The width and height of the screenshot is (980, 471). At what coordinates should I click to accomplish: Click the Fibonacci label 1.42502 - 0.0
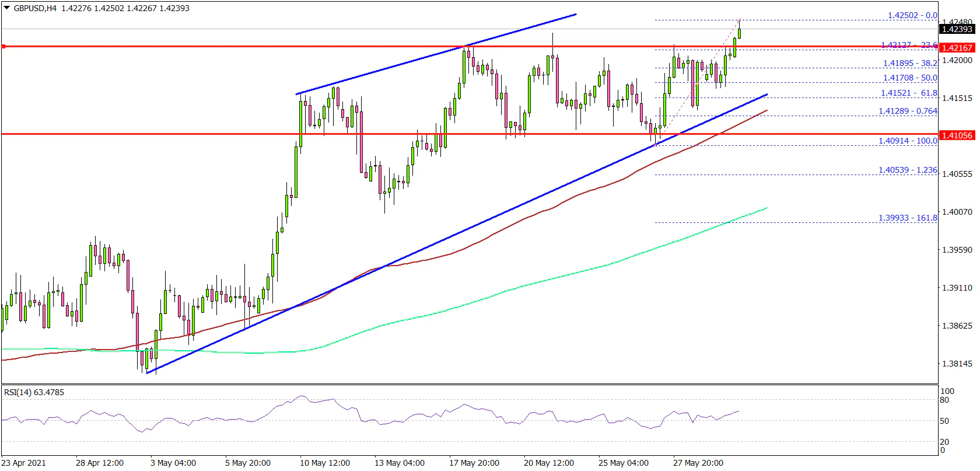(912, 15)
